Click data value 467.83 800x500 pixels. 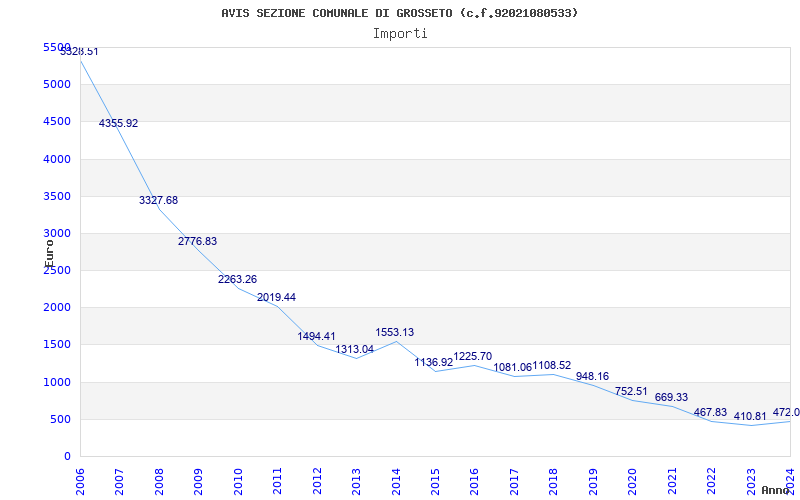(710, 412)
